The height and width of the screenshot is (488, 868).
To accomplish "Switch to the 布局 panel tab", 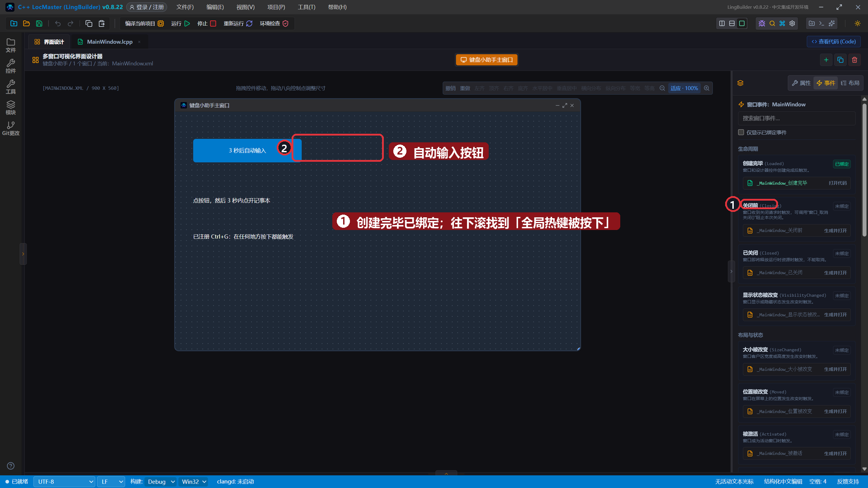I will click(850, 83).
